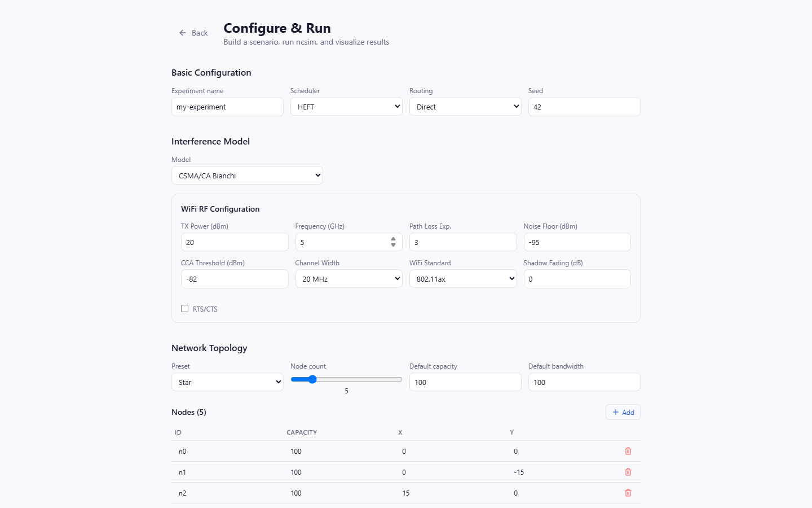
Task: Delete node n0 with trash icon
Action: tap(628, 451)
